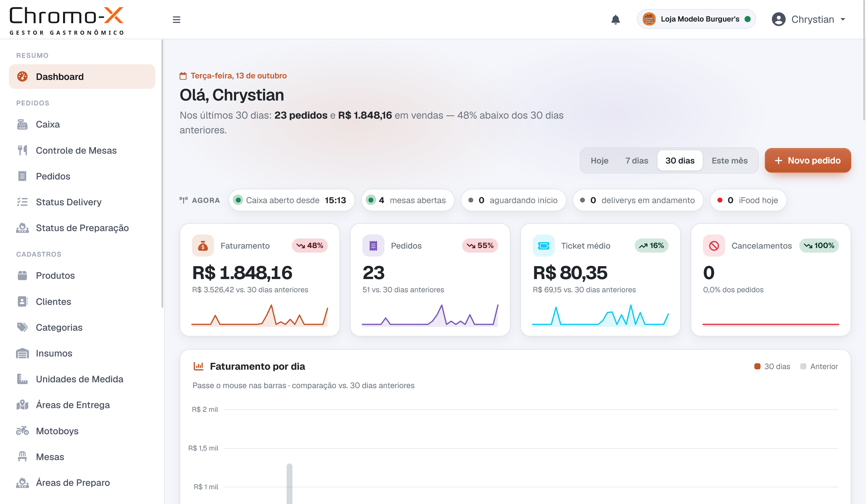866x504 pixels.
Task: Open the Status Delivery page
Action: pyautogui.click(x=82, y=202)
